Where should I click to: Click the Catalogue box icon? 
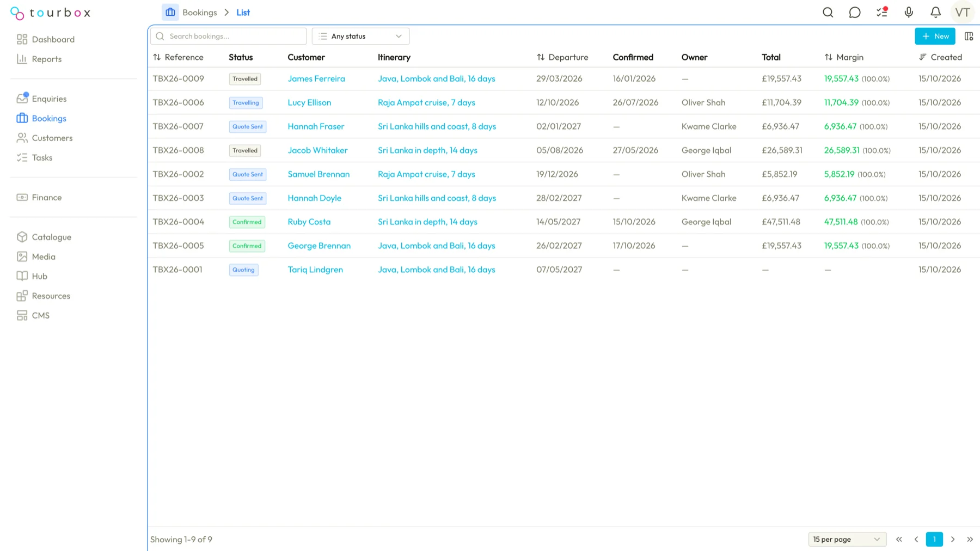[x=22, y=237]
